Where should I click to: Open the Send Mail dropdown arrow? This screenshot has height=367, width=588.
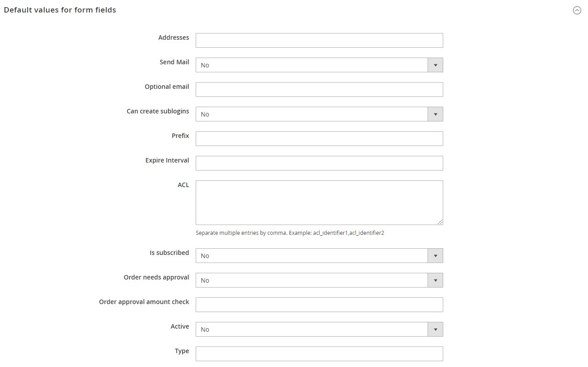435,65
